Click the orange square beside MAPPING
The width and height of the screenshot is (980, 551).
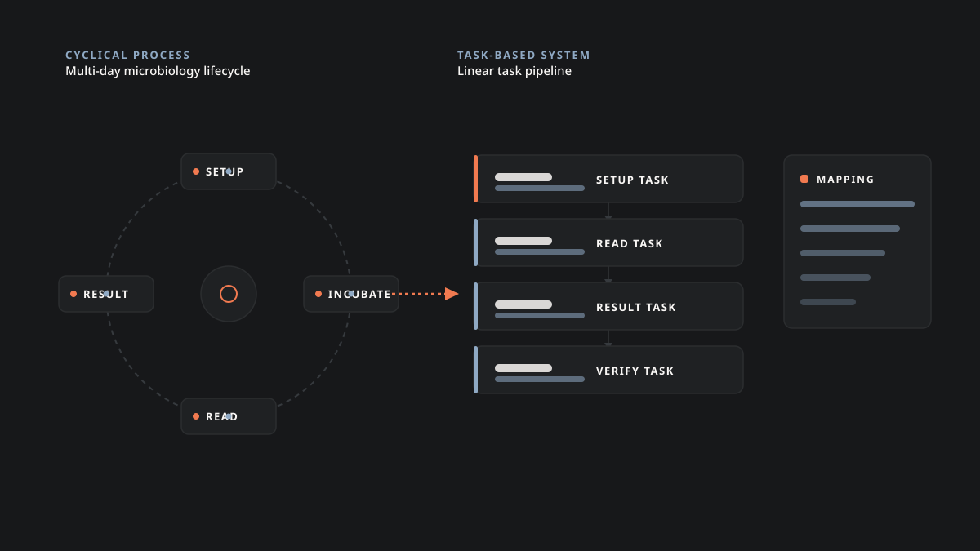804,179
